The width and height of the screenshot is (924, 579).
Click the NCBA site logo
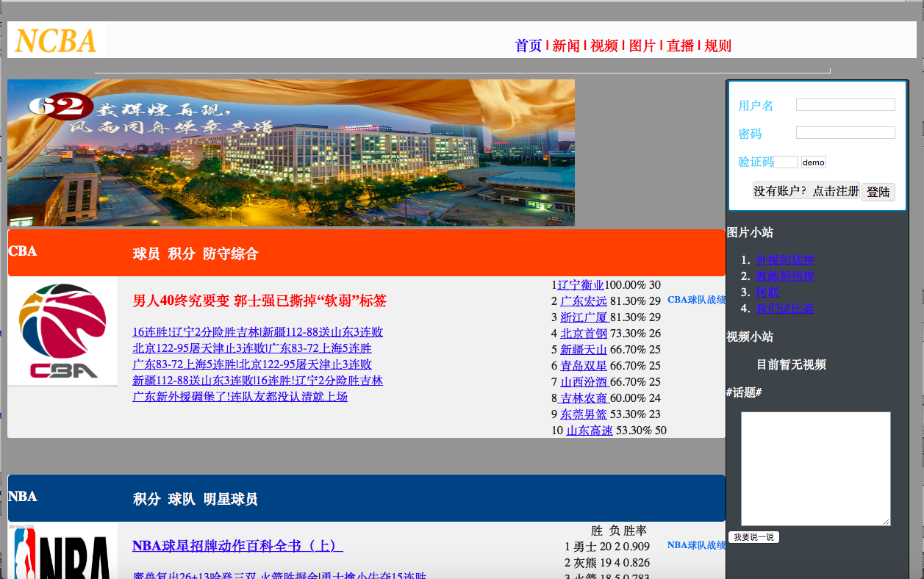[57, 40]
